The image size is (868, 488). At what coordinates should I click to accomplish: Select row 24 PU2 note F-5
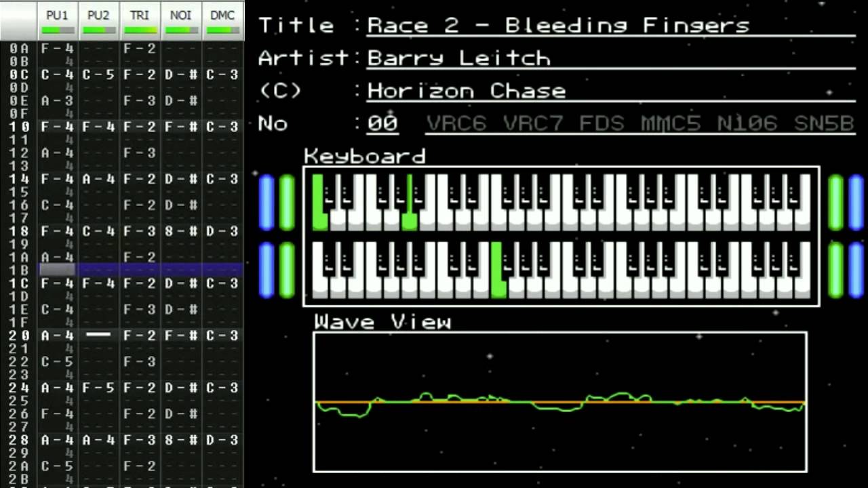(98, 388)
